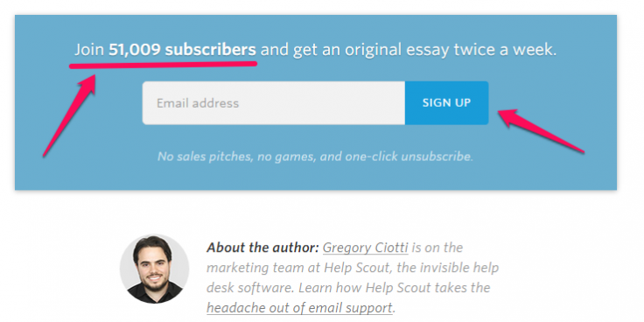This screenshot has width=644, height=322.
Task: Click the Email address input field
Action: click(274, 102)
